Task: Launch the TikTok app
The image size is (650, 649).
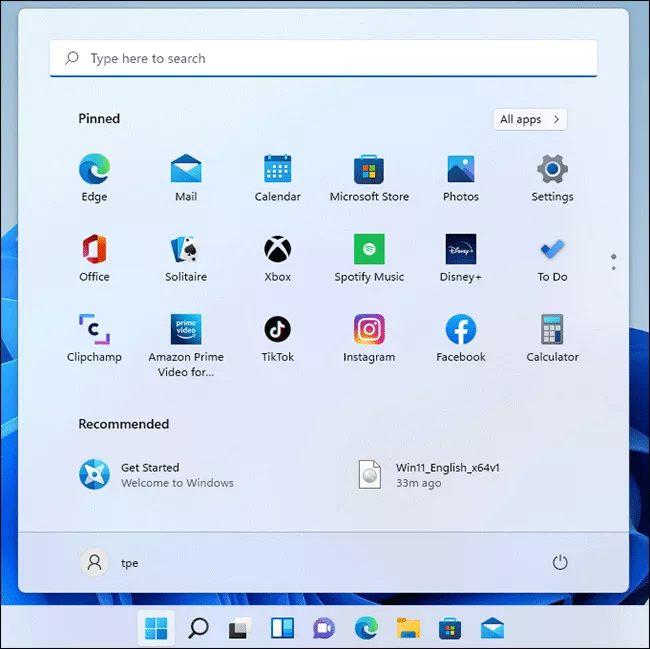Action: [277, 338]
